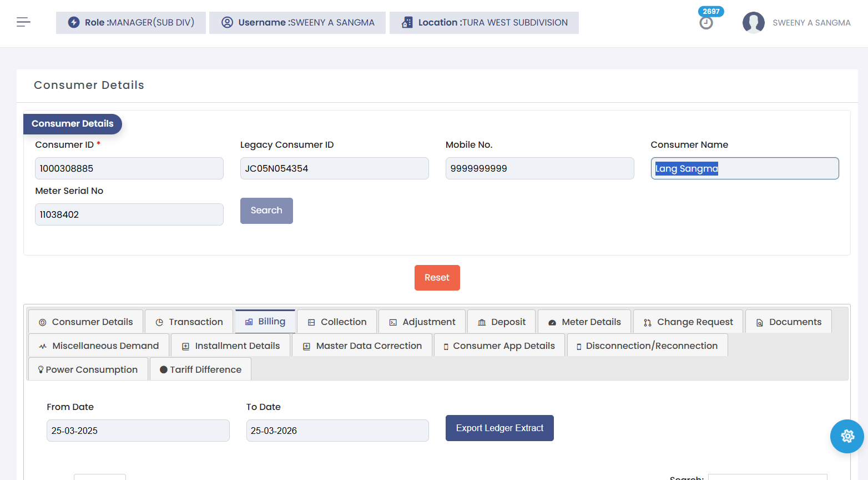Viewport: 868px width, 480px height.
Task: Click the SWEENY A SANGMA profile name
Action: tap(811, 23)
